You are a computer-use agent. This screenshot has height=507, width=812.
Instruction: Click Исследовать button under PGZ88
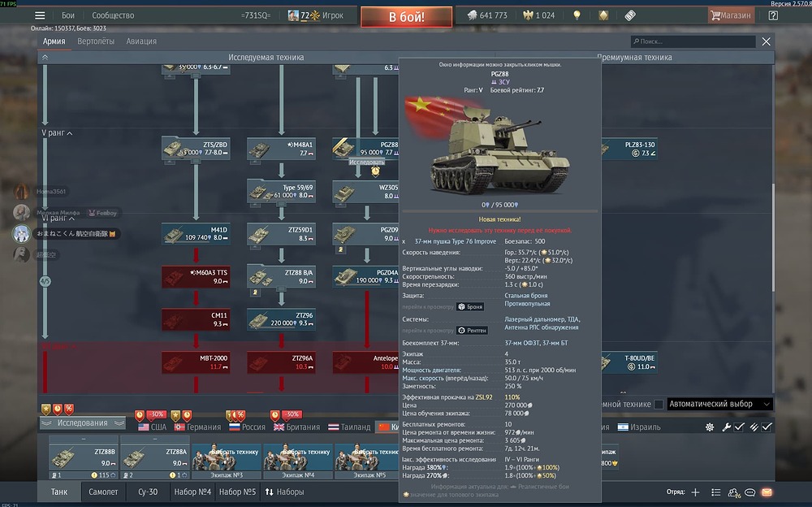click(366, 162)
